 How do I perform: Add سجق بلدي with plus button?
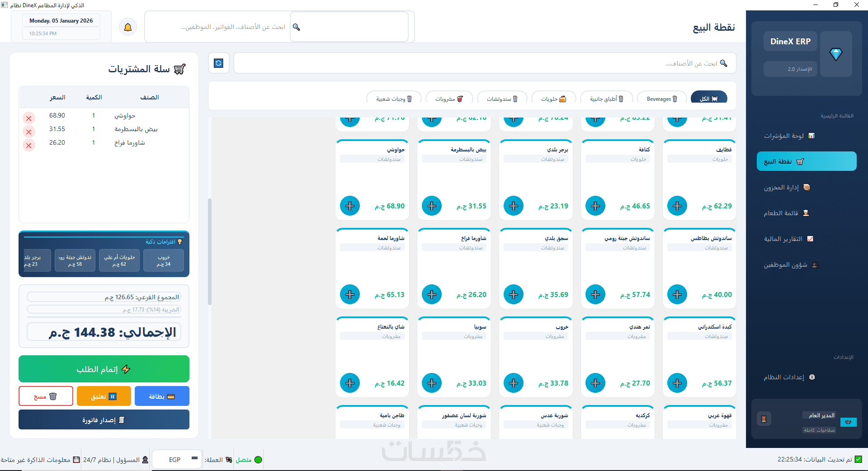tap(514, 295)
